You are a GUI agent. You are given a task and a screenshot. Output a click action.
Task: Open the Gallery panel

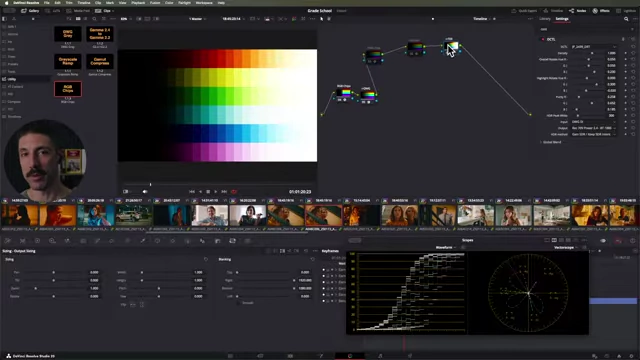30,11
